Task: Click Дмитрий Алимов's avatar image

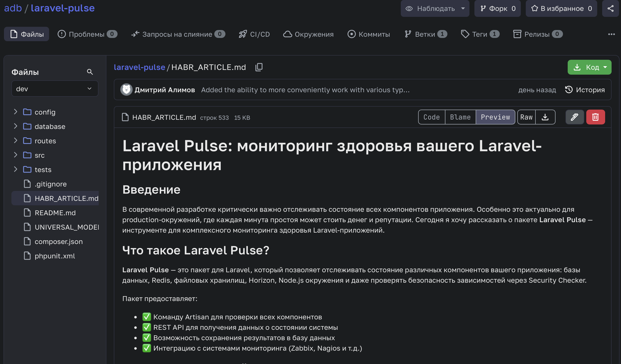Action: [126, 90]
